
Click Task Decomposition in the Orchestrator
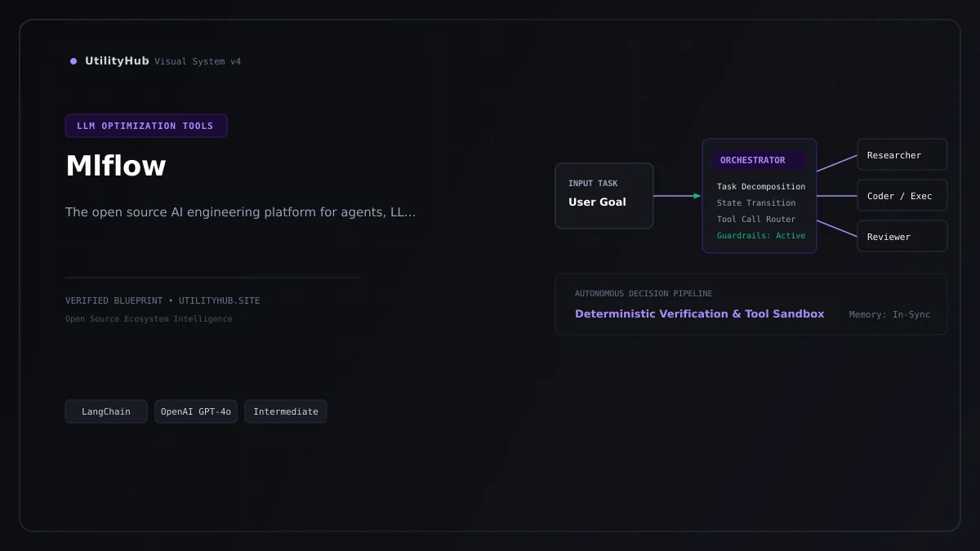(x=761, y=187)
